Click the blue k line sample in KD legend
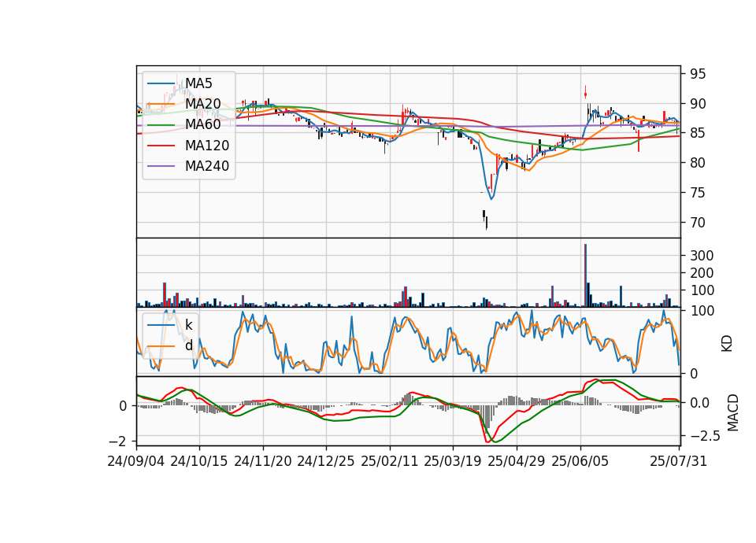The width and height of the screenshot is (756, 543). 161,325
